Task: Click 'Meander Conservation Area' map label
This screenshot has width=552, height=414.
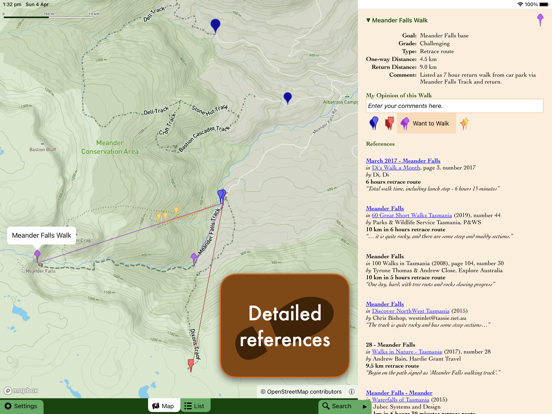Action: tap(110, 147)
